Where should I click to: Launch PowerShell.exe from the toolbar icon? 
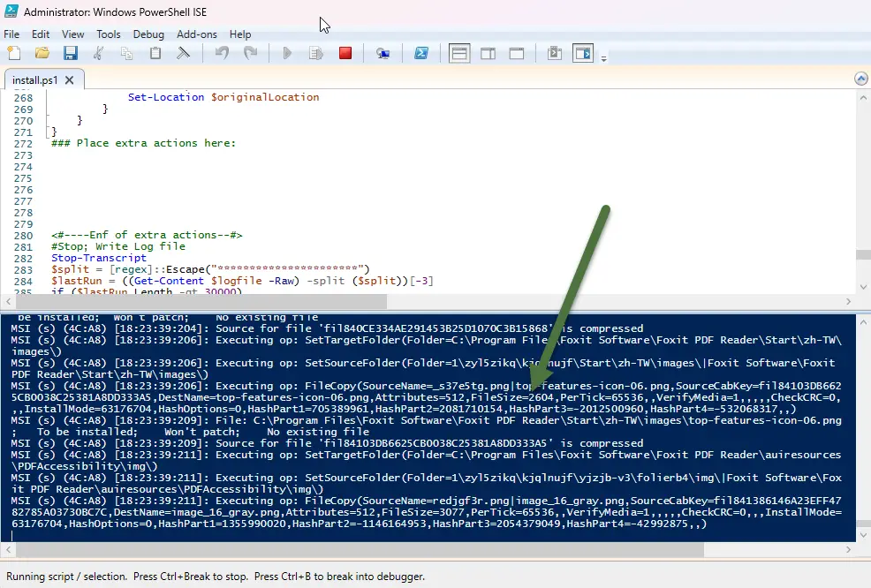(423, 54)
